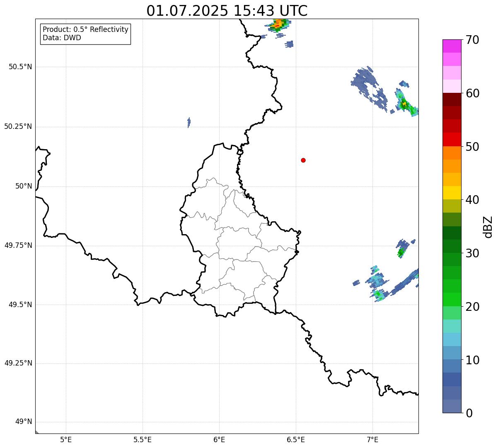Click the 49.5°N latitude label
Screen dimensions: 498x448
(20, 305)
